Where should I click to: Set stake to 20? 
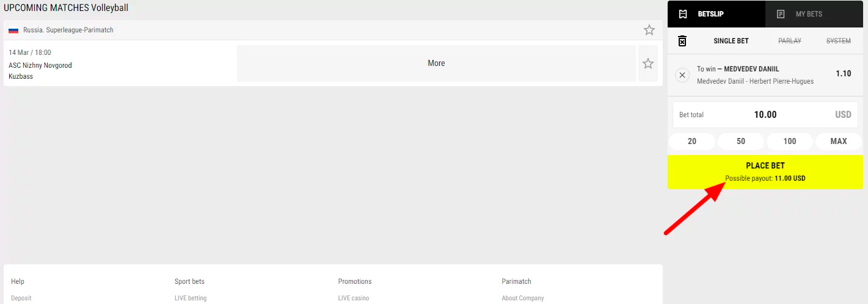coord(692,141)
